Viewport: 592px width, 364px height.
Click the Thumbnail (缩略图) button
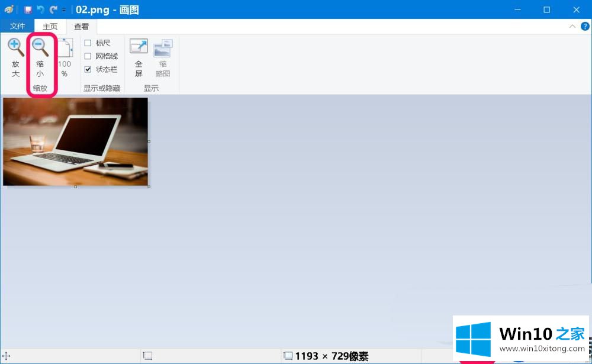pos(163,57)
